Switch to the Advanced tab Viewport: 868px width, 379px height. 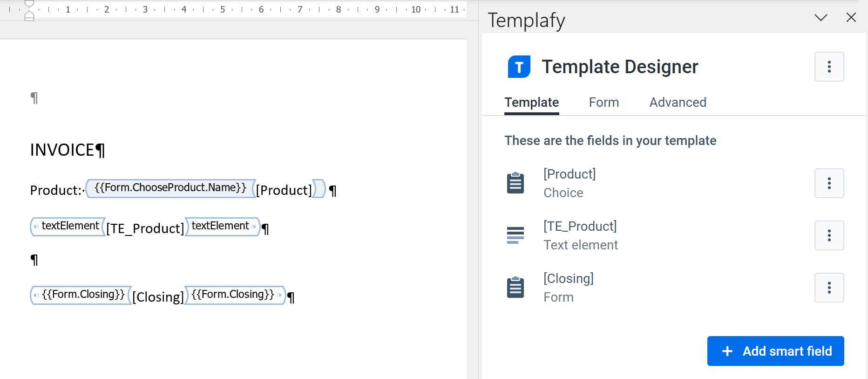click(678, 103)
